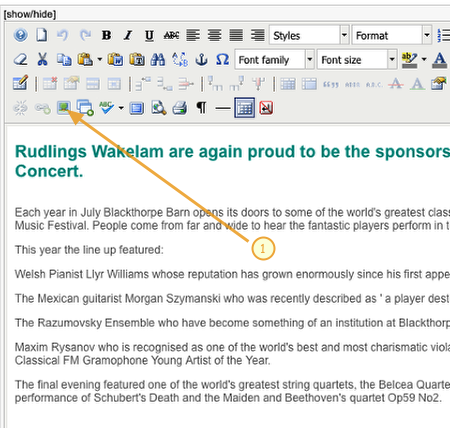Click the find binoculars icon
The image size is (450, 428).
pos(158,60)
